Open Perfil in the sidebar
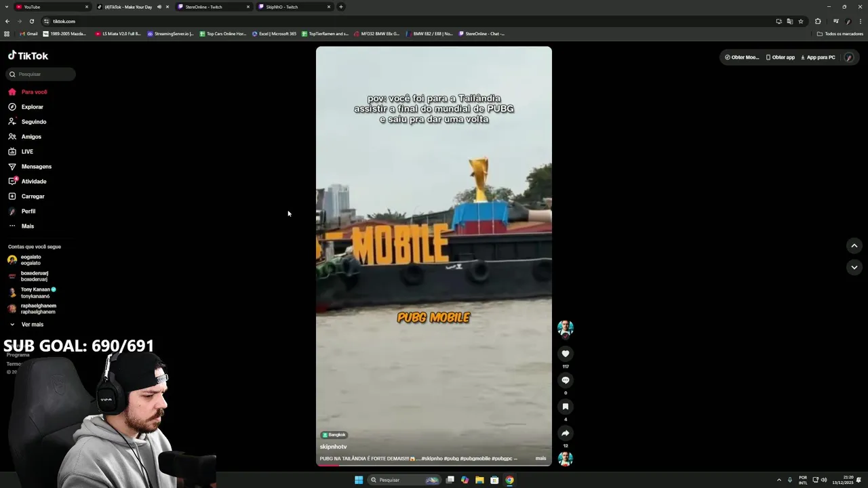The height and width of the screenshot is (488, 868). (x=22, y=211)
